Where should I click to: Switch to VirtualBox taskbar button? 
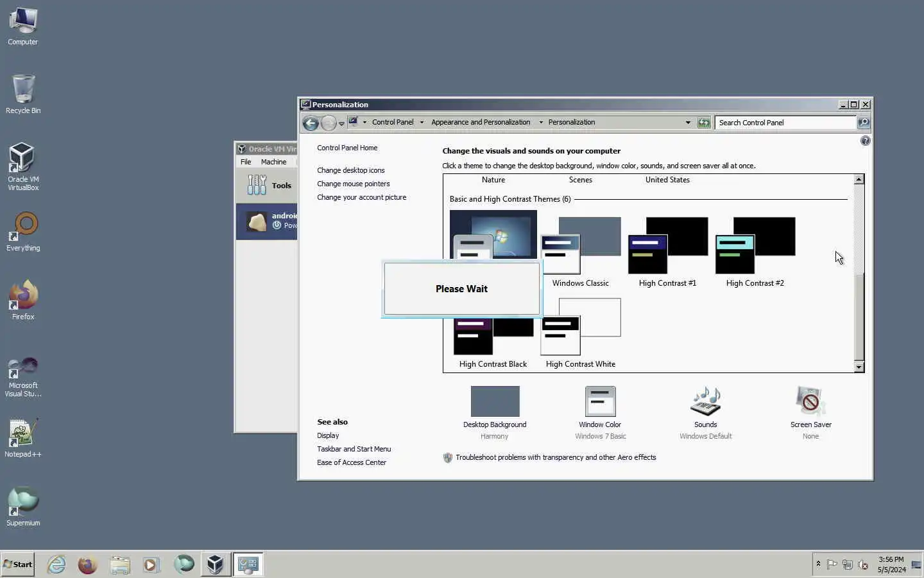(x=215, y=565)
